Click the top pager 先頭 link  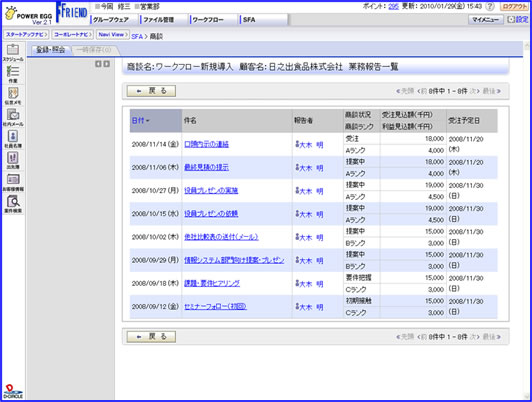[x=405, y=91]
